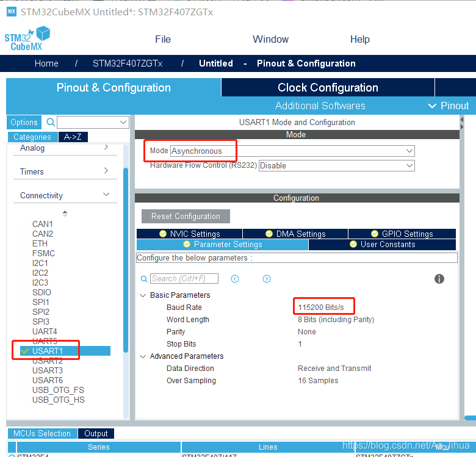This screenshot has height=457, width=476.
Task: Open the peripheral search combo box
Action: pyautogui.click(x=93, y=122)
